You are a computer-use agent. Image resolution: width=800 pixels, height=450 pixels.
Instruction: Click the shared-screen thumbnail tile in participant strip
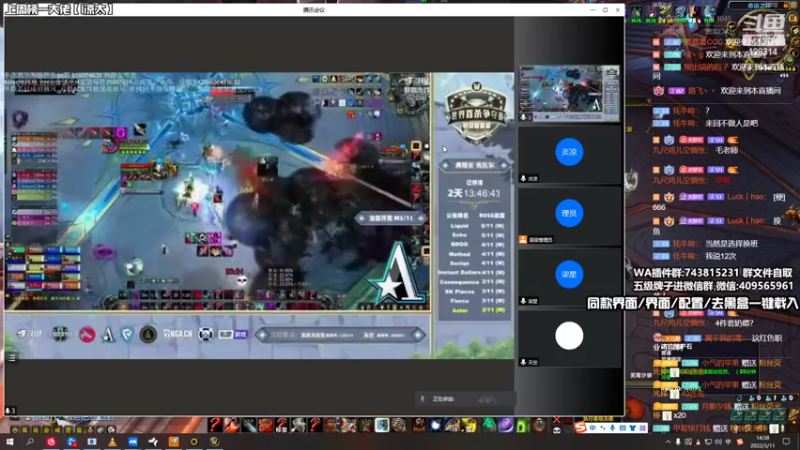pos(569,93)
